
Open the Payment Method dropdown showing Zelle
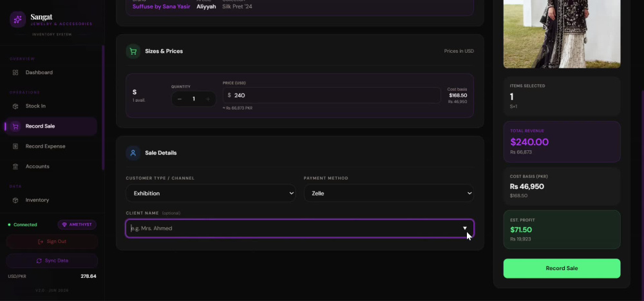(x=388, y=193)
